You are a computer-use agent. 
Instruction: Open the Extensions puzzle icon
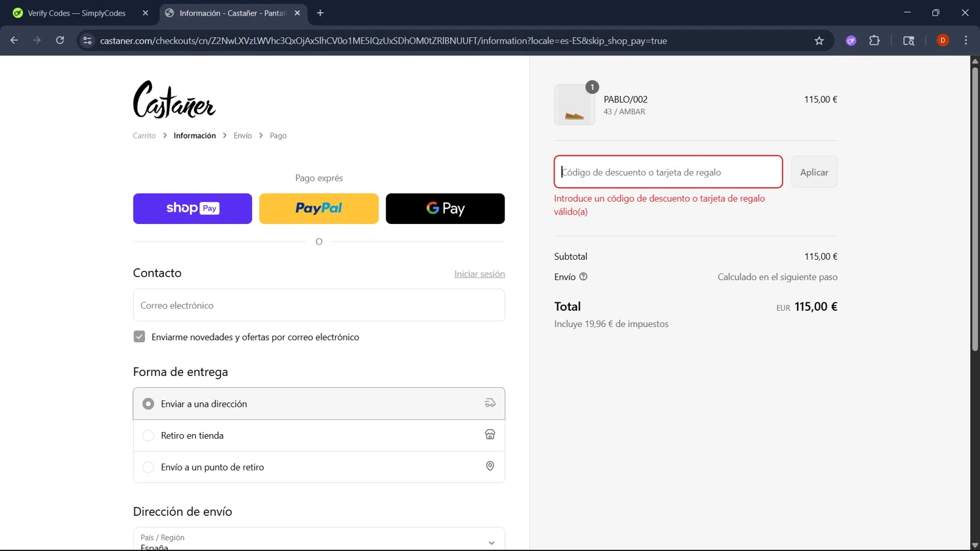(x=874, y=40)
